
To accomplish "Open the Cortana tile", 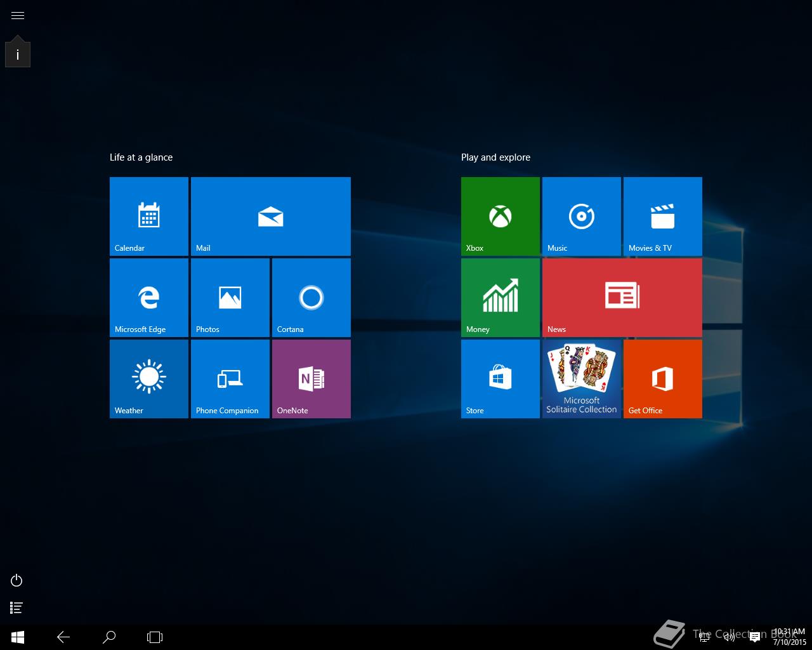I will 311,298.
